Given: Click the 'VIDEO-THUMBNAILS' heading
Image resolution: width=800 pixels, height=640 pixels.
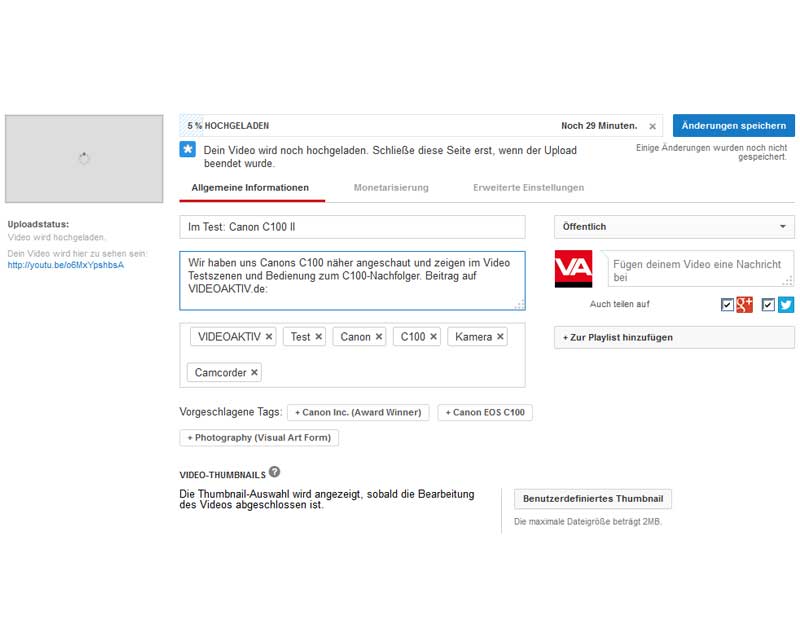Looking at the screenshot, I should click(222, 475).
